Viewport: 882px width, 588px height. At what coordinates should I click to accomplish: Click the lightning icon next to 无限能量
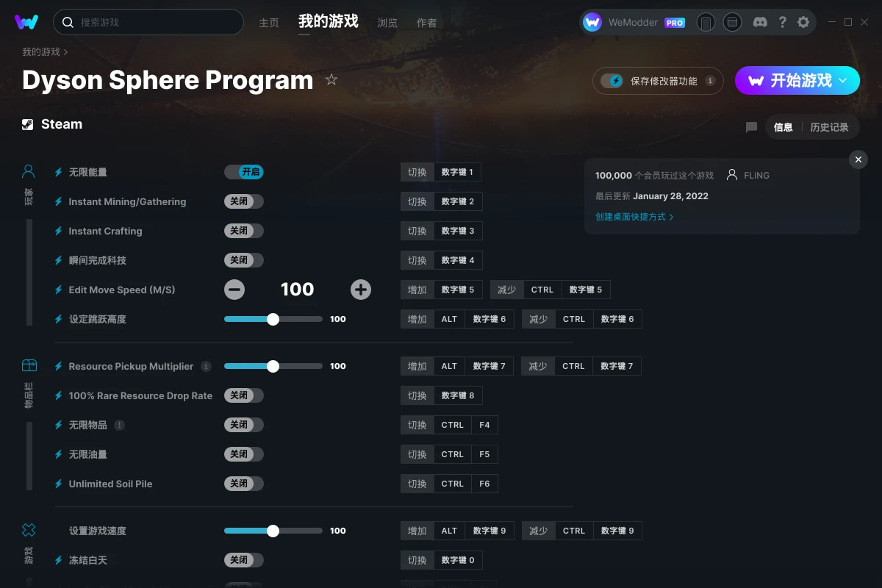coord(59,172)
